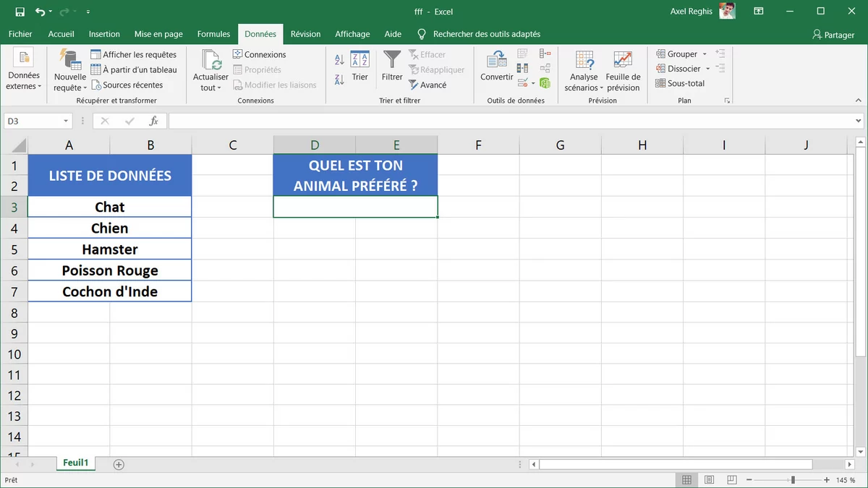Select the Trier A à Z icon
Image resolution: width=868 pixels, height=488 pixels.
click(339, 60)
